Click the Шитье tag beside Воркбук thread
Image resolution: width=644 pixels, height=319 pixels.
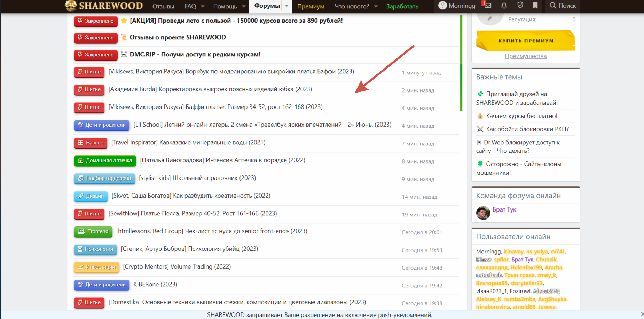89,72
